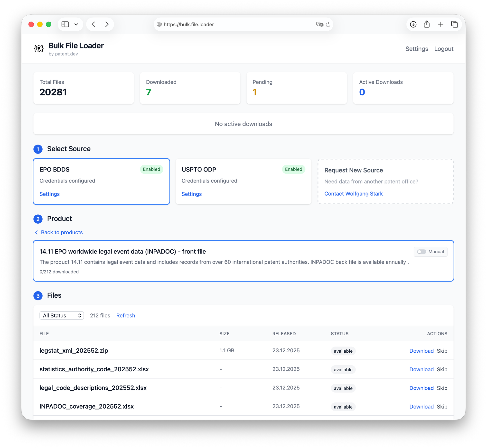This screenshot has width=487, height=448.
Task: Show tab overview icon
Action: [455, 24]
